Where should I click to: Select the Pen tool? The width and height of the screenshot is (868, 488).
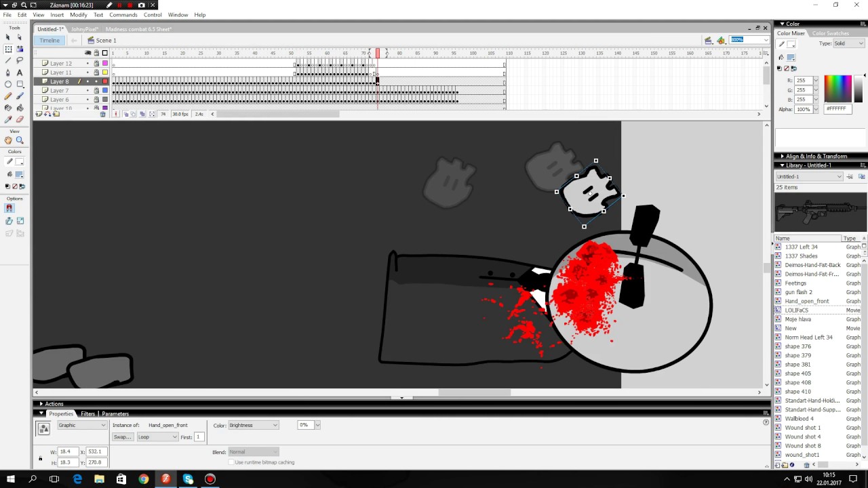pyautogui.click(x=8, y=73)
